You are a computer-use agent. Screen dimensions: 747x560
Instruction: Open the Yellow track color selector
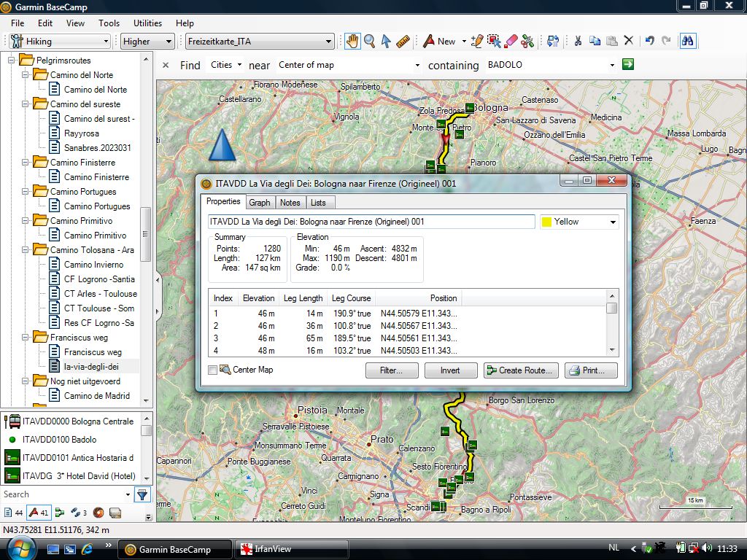click(x=579, y=222)
